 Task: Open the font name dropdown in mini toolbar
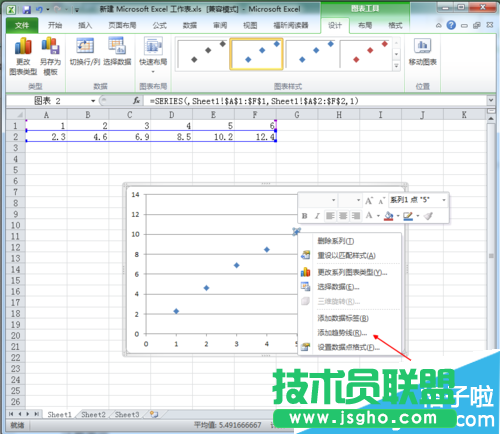click(x=333, y=200)
